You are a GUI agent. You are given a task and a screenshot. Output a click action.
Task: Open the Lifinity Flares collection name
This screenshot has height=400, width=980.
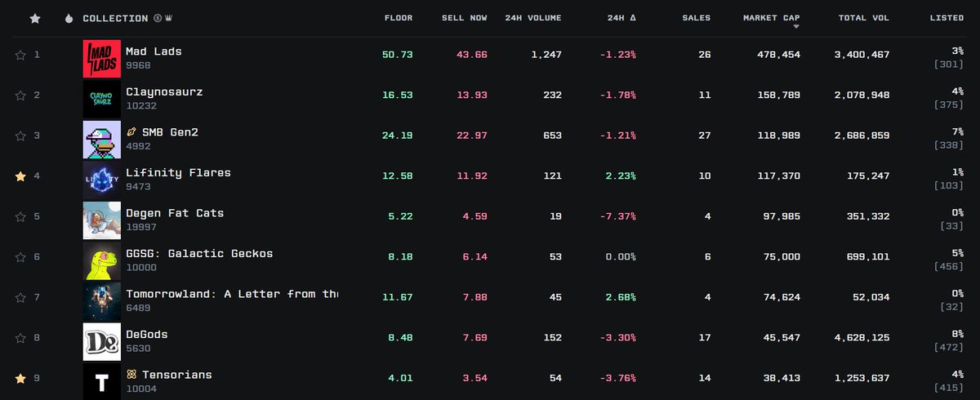tap(178, 172)
